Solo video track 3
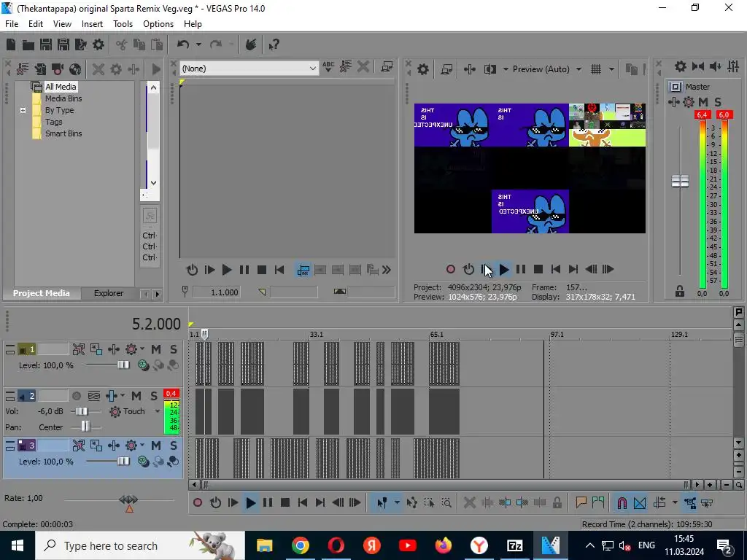 (174, 446)
